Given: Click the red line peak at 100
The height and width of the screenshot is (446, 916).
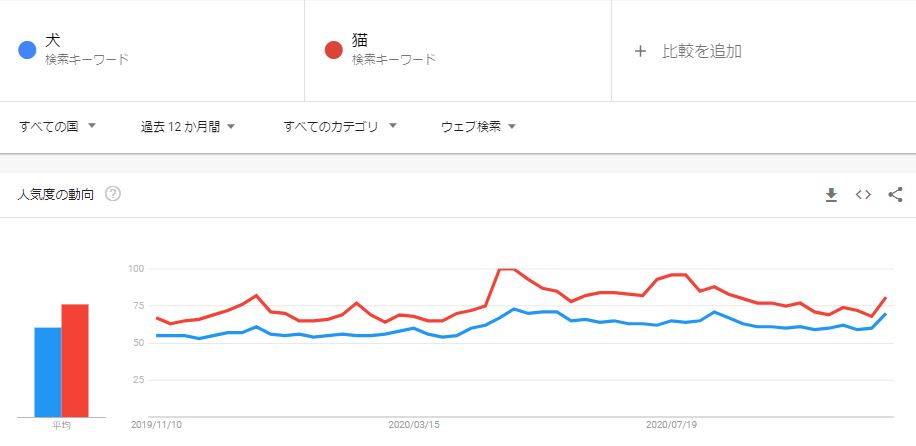Looking at the screenshot, I should coord(506,269).
